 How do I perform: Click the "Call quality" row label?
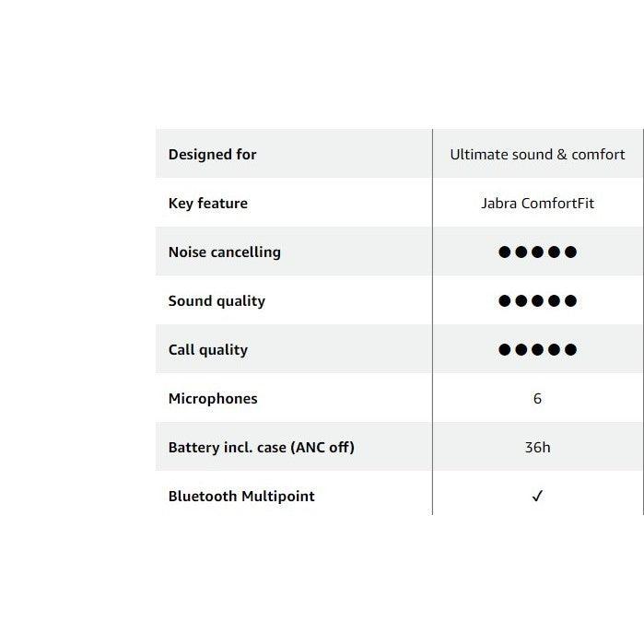point(207,349)
